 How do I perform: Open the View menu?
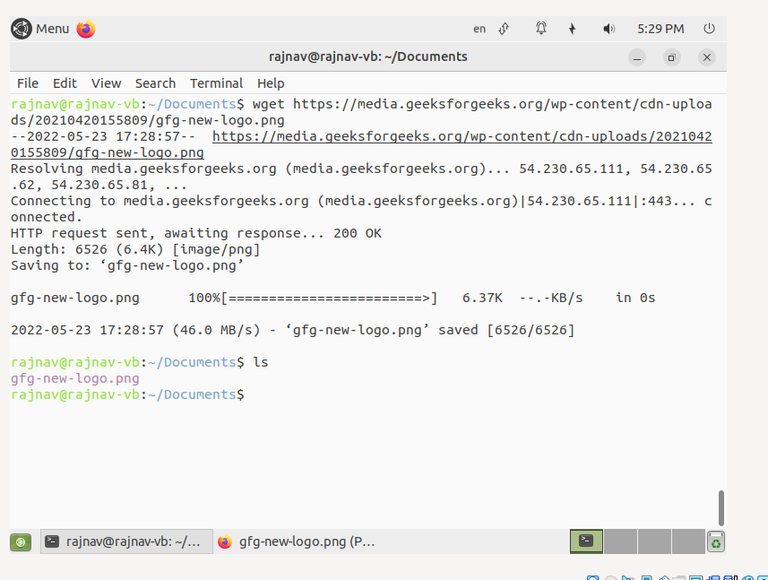106,83
